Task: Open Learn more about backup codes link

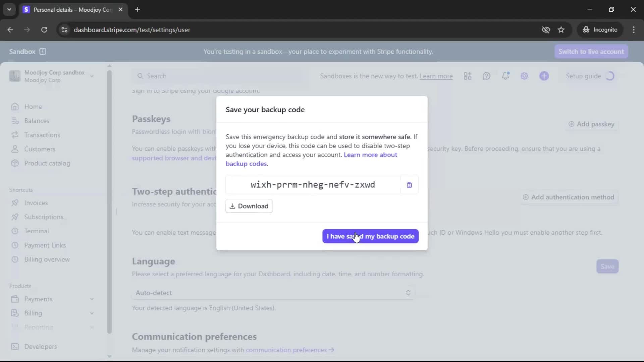Action: 370,155
